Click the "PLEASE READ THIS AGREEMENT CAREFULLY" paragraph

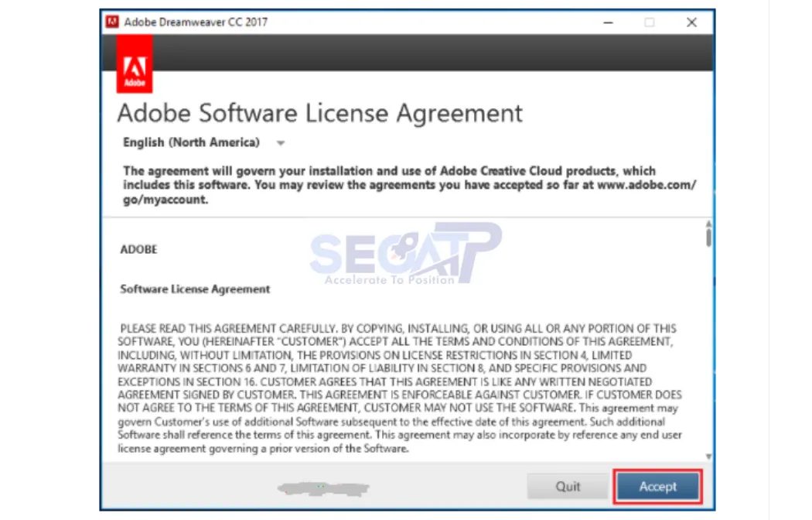click(x=399, y=388)
